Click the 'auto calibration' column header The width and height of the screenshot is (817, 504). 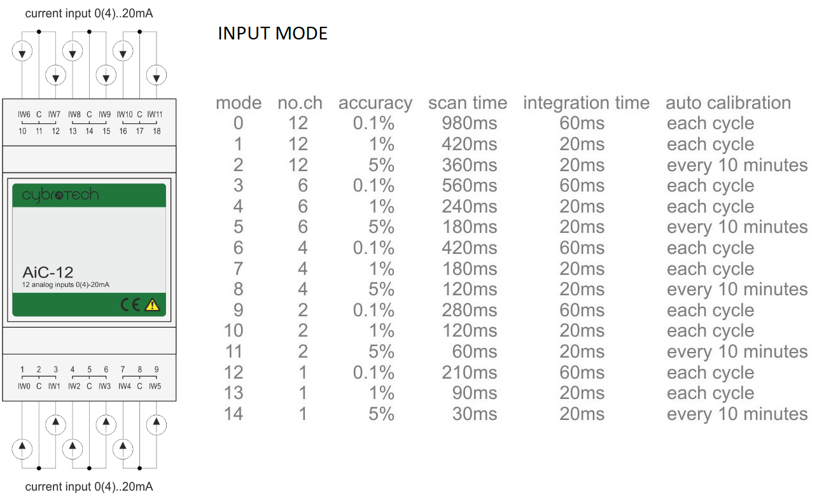(729, 103)
